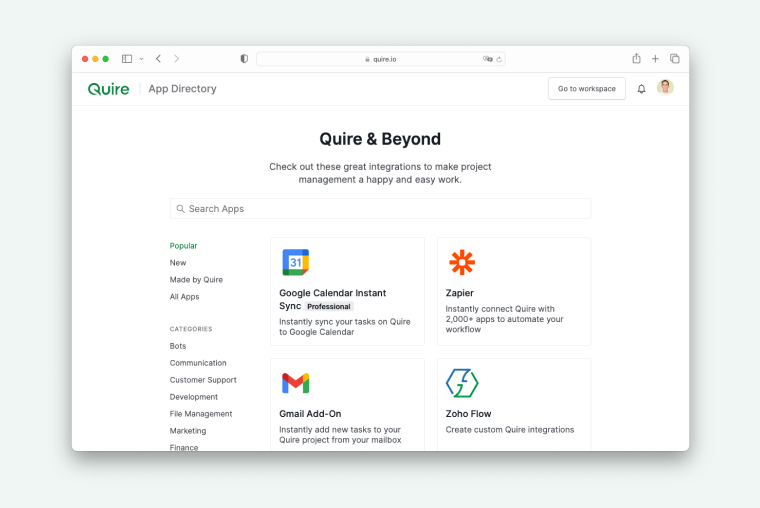
Task: Click the red close window button
Action: pyautogui.click(x=85, y=59)
